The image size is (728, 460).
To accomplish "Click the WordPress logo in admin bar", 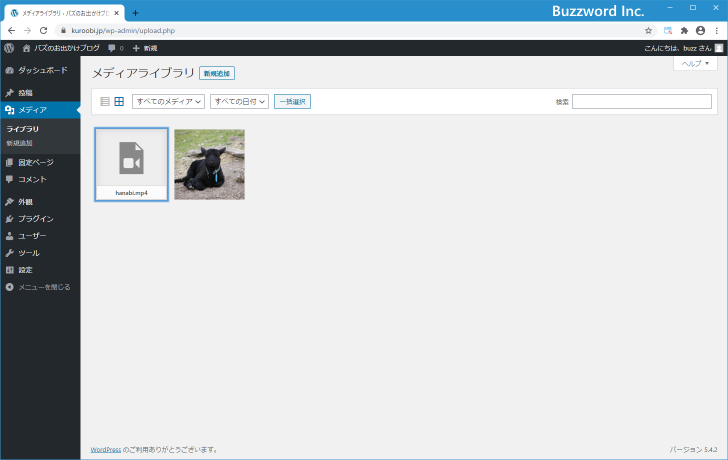I will coord(9,47).
